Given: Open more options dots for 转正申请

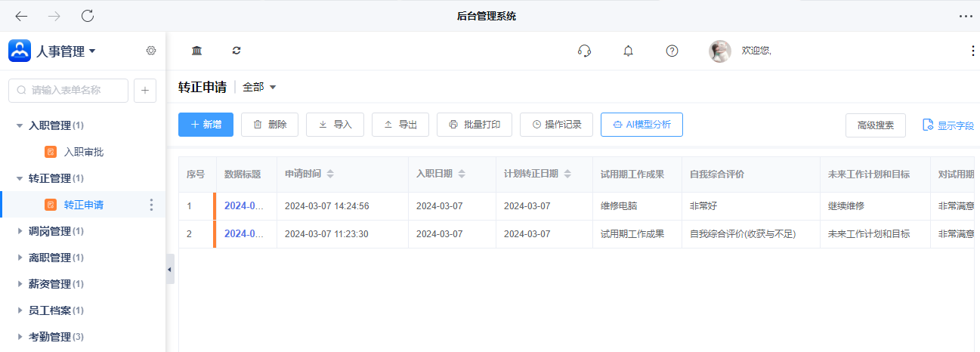Looking at the screenshot, I should pos(152,205).
